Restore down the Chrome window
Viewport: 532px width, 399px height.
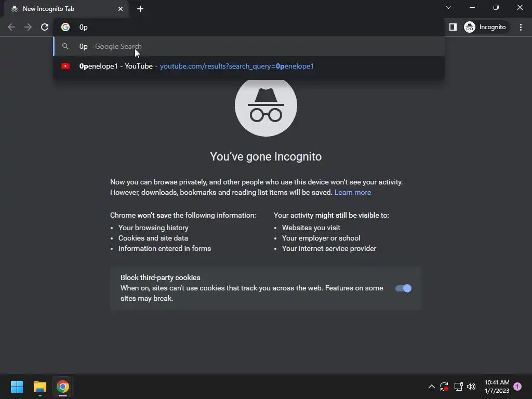pyautogui.click(x=496, y=7)
